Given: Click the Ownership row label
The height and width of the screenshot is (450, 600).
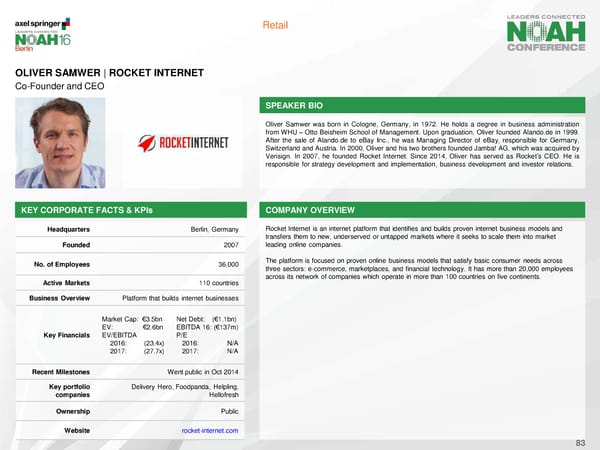Looking at the screenshot, I should pos(62,410).
